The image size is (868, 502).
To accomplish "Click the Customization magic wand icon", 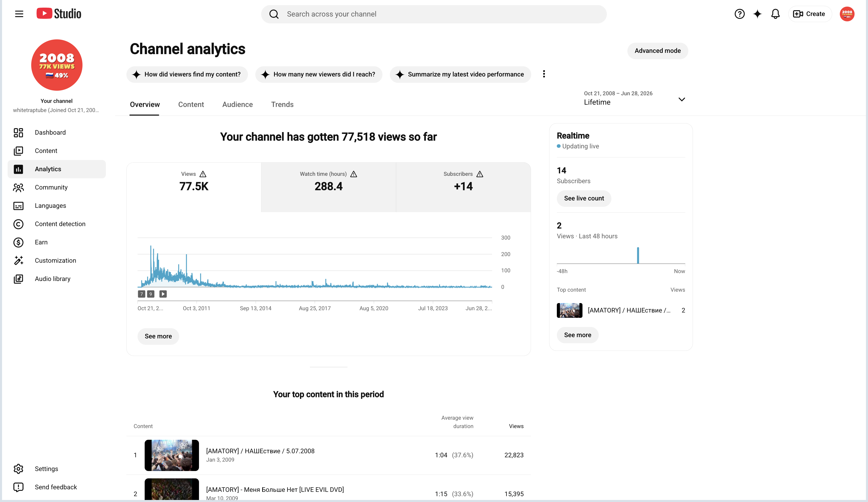I will pos(18,260).
